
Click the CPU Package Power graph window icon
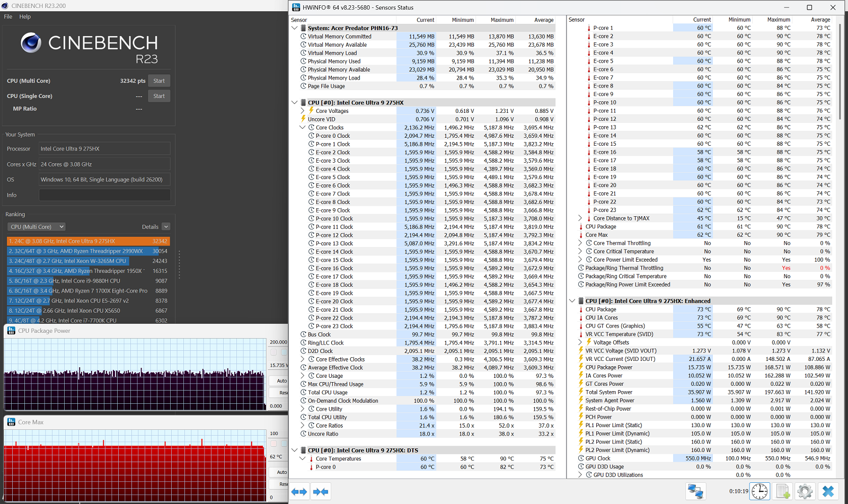(x=11, y=331)
